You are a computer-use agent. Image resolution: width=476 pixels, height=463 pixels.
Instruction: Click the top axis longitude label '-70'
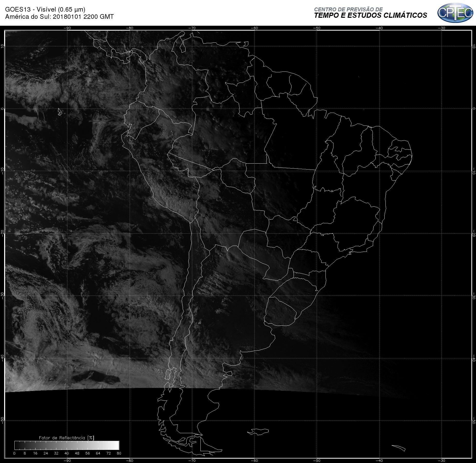(192, 28)
